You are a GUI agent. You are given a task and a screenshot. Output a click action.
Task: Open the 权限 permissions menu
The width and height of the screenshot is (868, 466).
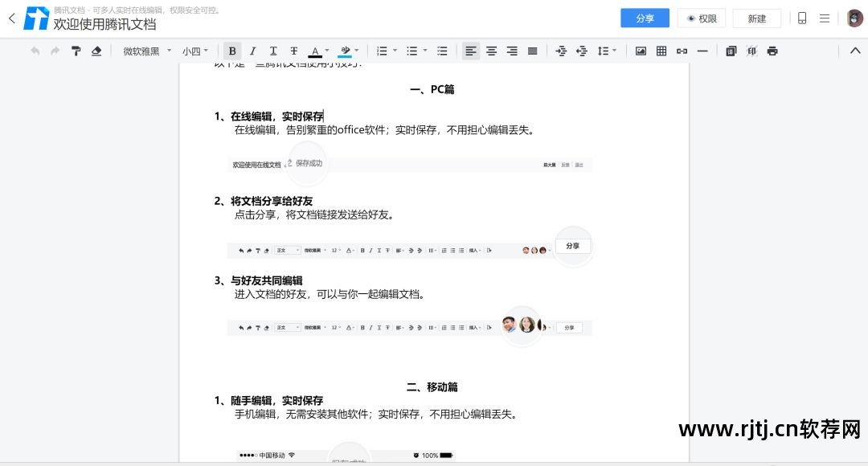coord(702,18)
